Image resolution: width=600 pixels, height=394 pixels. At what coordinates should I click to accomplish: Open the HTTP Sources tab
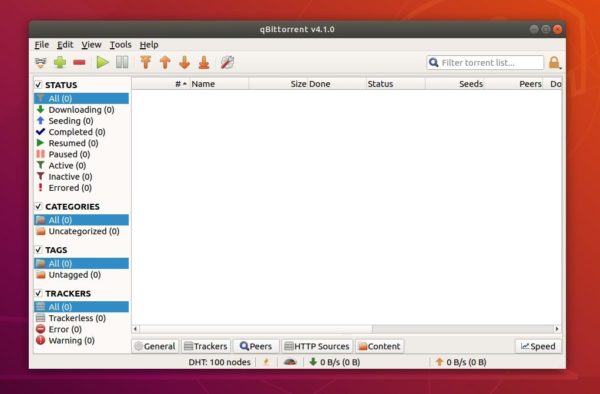click(317, 346)
